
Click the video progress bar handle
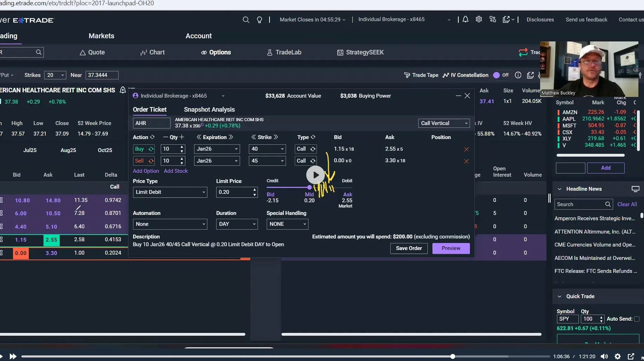click(x=453, y=356)
